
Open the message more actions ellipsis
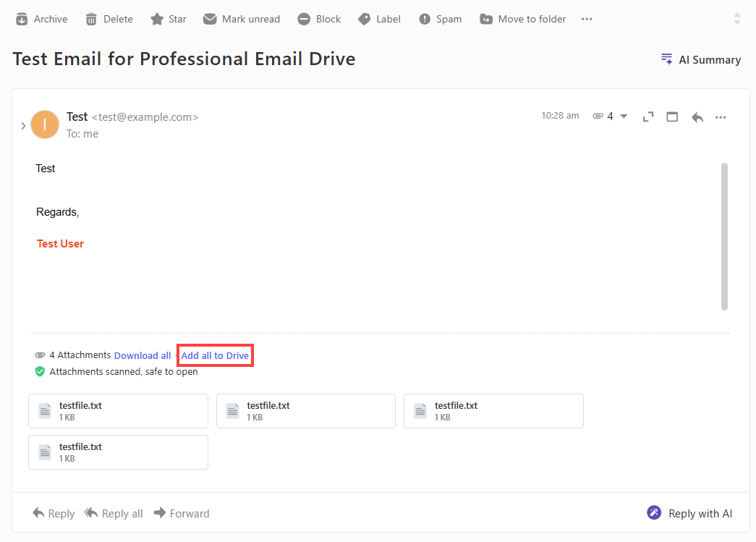point(721,117)
